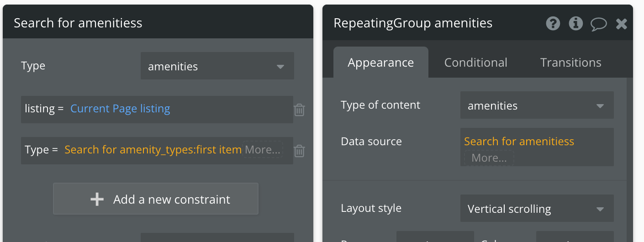Open the comments speech bubble icon
The height and width of the screenshot is (242, 644).
pos(598,24)
